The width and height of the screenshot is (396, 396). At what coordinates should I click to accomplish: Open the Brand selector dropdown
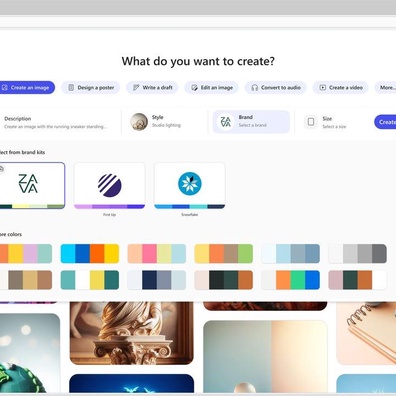[251, 122]
